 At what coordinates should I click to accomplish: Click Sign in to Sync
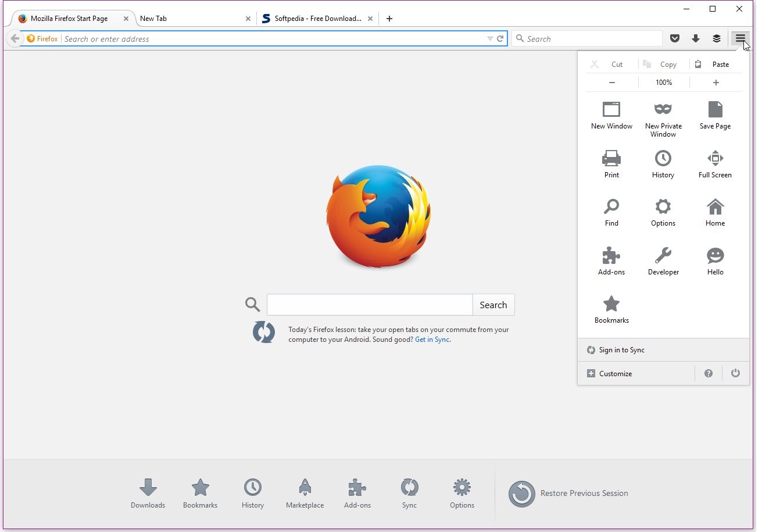tap(663, 350)
